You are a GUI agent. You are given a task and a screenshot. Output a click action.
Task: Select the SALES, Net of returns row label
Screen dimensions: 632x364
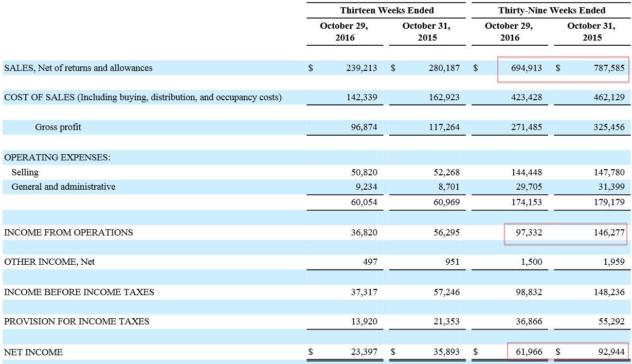coord(78,68)
